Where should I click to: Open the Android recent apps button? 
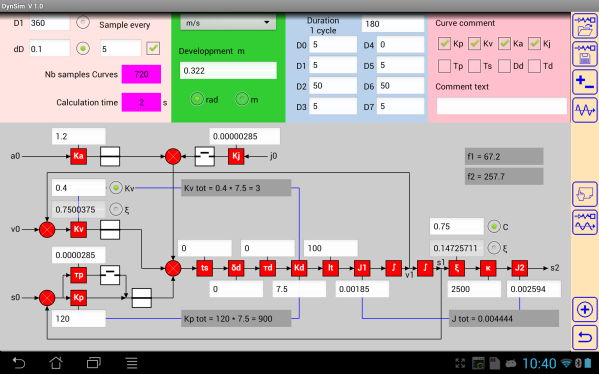(x=94, y=363)
